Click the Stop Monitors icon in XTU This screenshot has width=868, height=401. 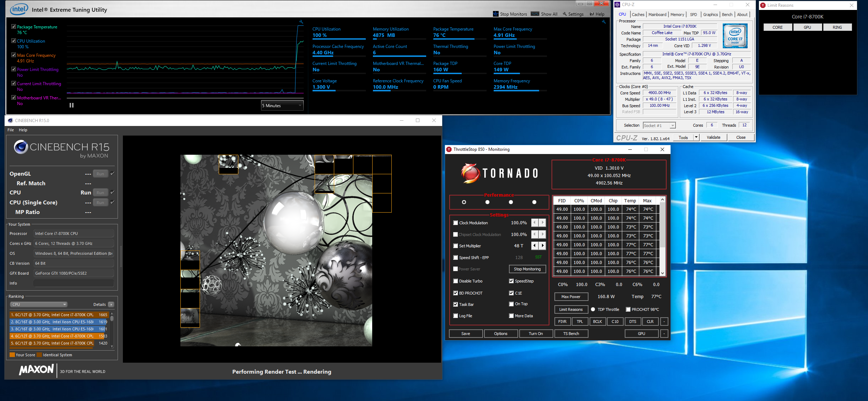pos(496,14)
